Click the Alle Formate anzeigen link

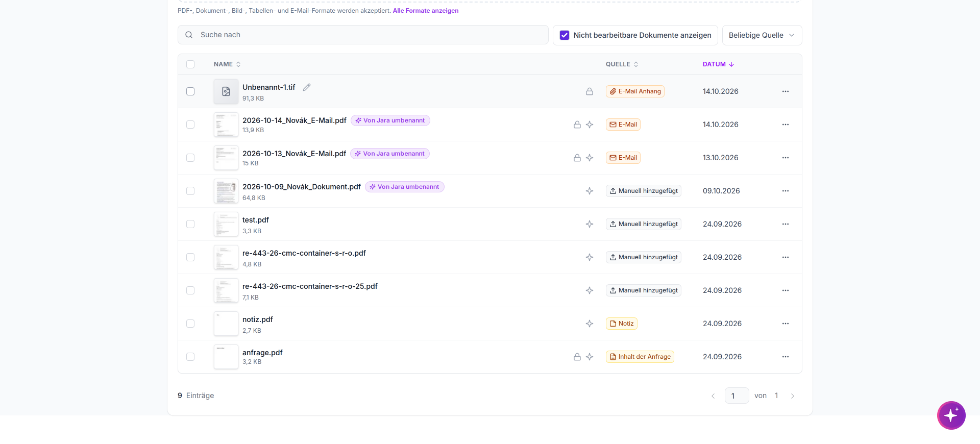tap(426, 11)
